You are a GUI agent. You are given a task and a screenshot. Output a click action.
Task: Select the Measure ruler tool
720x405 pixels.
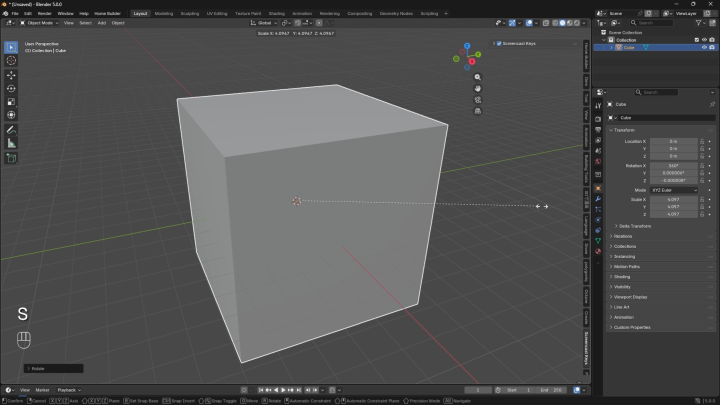(x=11, y=144)
